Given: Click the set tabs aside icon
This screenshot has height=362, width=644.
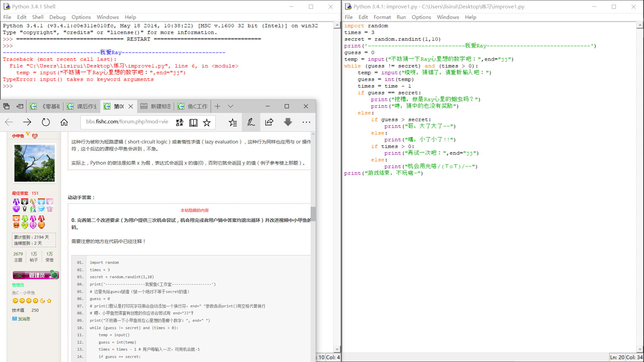Looking at the screenshot, I should (20, 106).
